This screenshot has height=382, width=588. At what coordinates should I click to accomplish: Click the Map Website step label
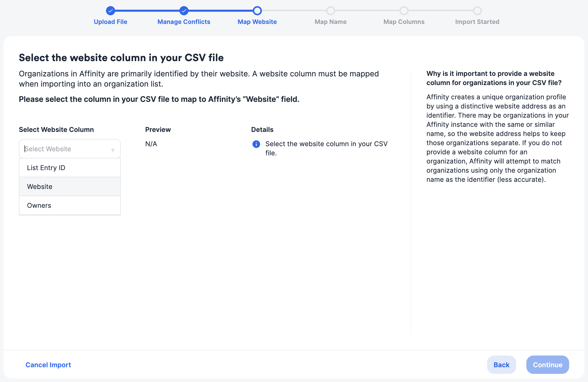coord(257,22)
